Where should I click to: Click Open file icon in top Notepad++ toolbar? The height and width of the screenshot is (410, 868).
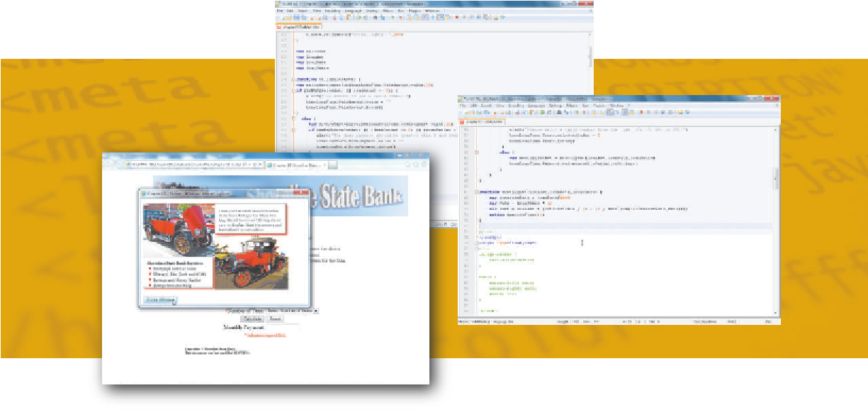[x=288, y=17]
